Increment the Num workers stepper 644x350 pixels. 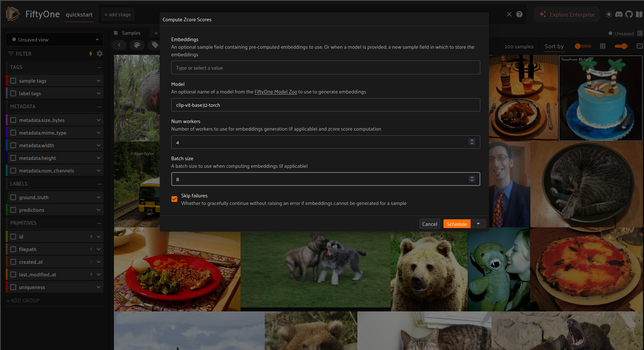click(472, 140)
